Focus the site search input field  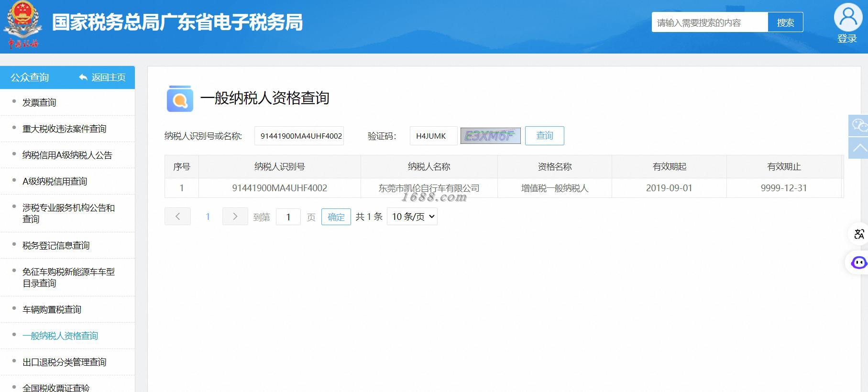coord(710,22)
